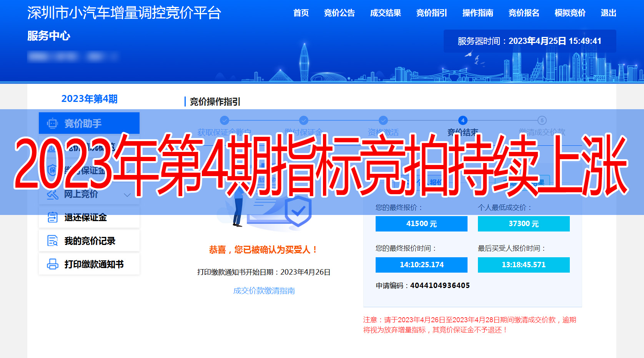The image size is (644, 358).
Task: Go to 成交结果 page
Action: (x=385, y=13)
